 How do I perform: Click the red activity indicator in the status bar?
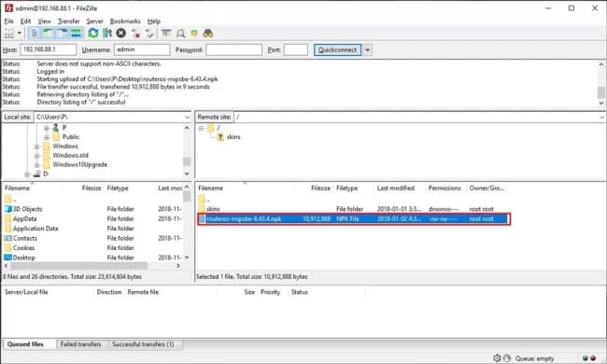[x=593, y=358]
